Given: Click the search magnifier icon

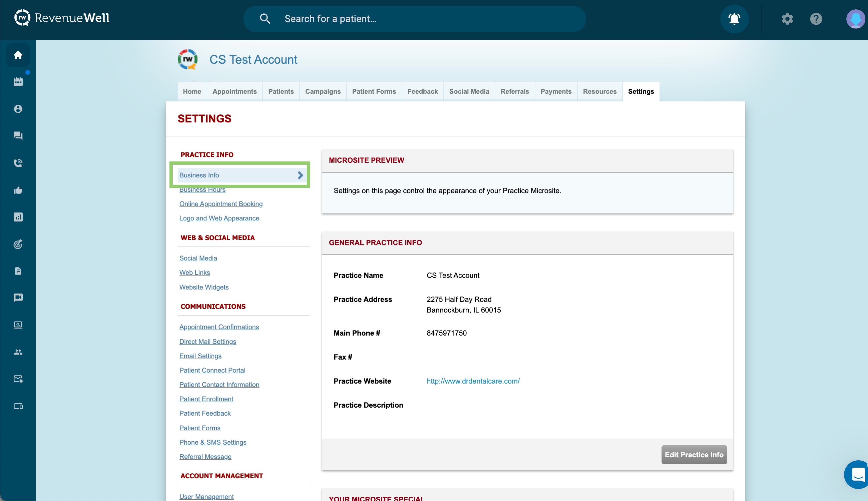Looking at the screenshot, I should [x=265, y=19].
